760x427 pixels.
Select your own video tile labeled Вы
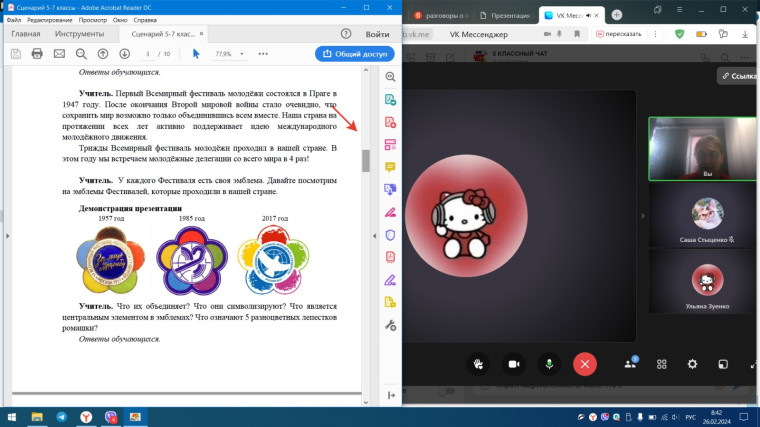coord(703,149)
